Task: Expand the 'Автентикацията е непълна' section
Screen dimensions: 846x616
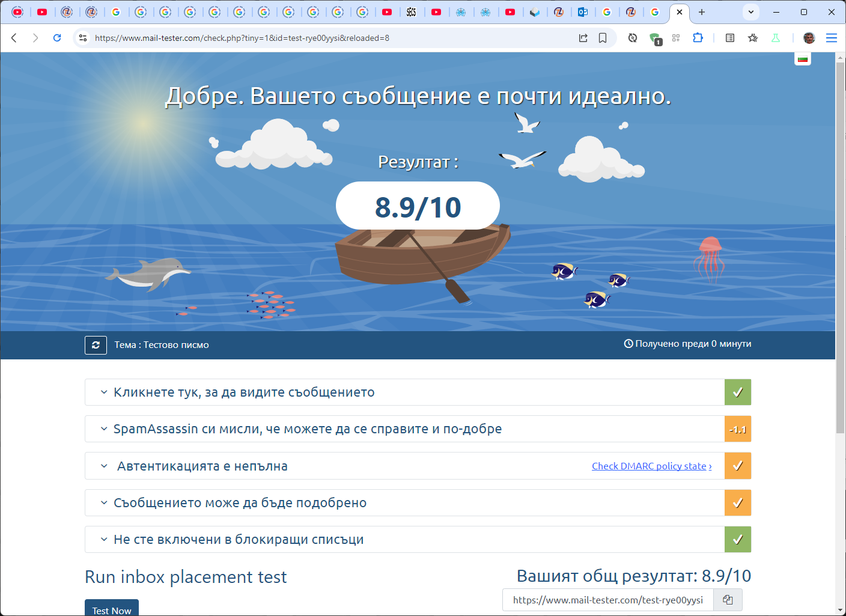Action: point(202,466)
